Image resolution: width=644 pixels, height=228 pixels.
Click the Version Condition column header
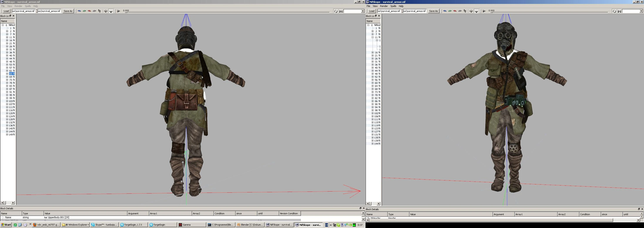290,213
